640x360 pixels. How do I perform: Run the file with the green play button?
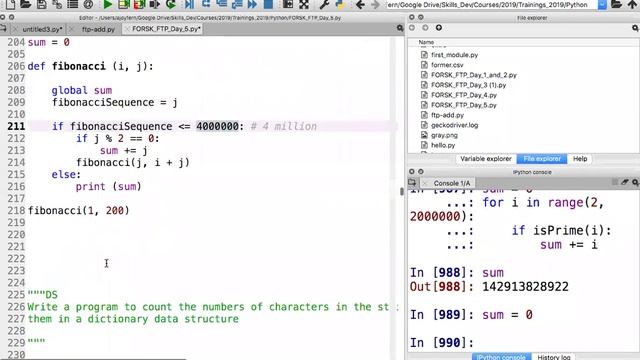point(108,4)
